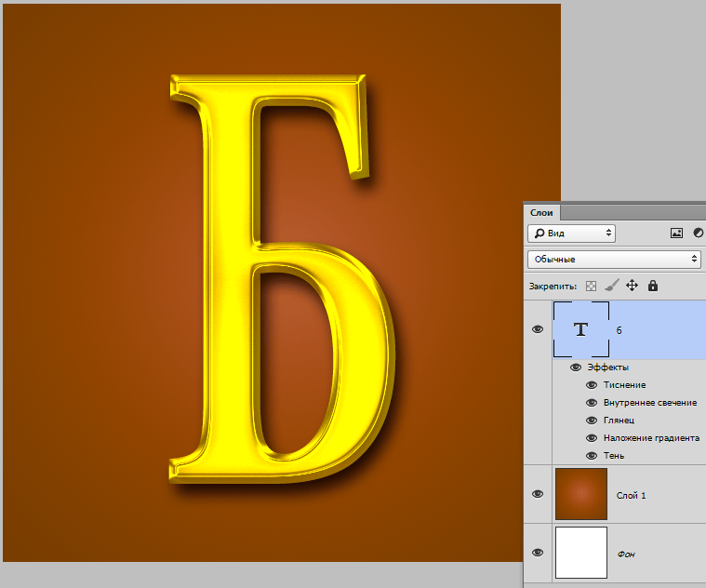The width and height of the screenshot is (706, 588).
Task: Open the Обычные blend mode dropdown
Action: (x=614, y=260)
